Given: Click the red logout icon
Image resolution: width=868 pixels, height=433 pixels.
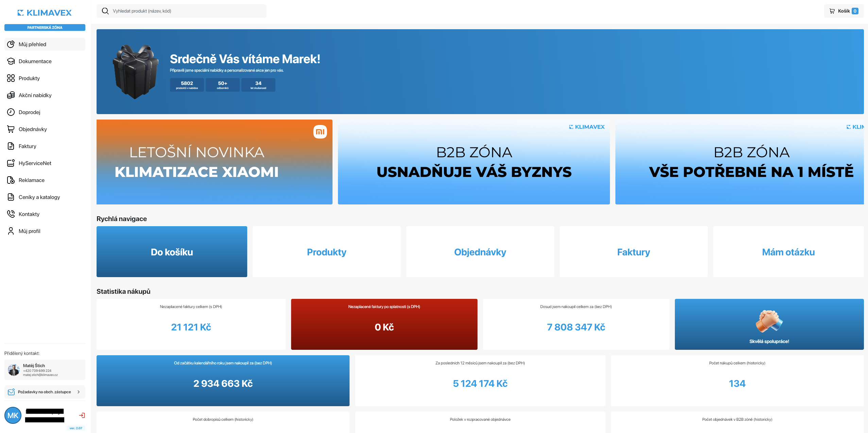Looking at the screenshot, I should 82,415.
